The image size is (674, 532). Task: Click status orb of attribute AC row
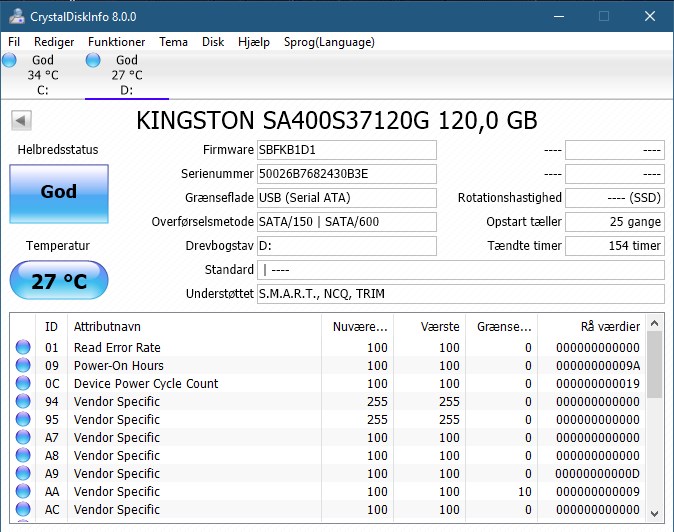point(23,509)
